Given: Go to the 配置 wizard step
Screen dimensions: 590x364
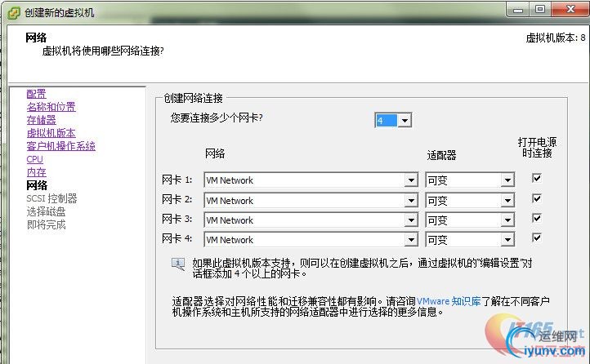Looking at the screenshot, I should point(36,94).
